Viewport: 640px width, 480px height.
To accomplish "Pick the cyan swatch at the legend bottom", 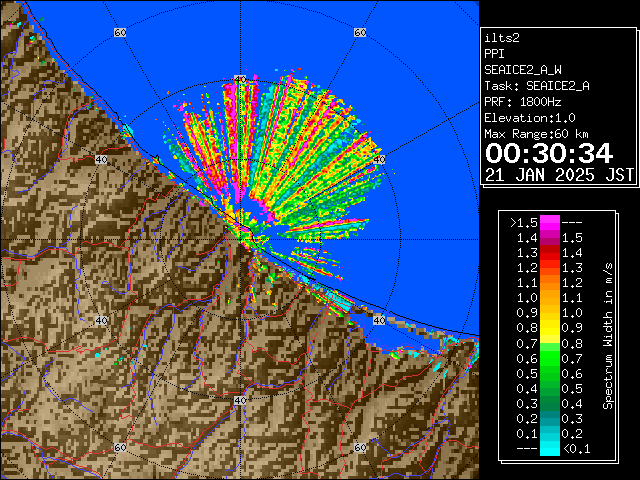I will [x=550, y=448].
